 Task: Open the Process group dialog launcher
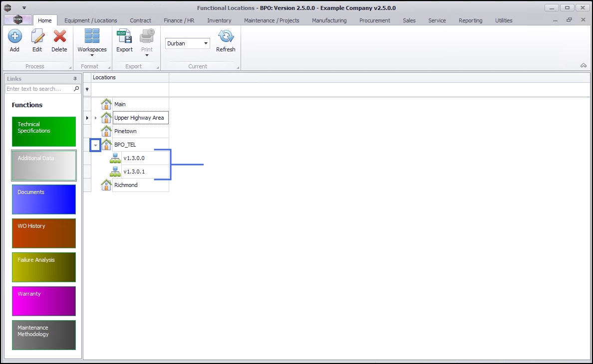pyautogui.click(x=70, y=68)
